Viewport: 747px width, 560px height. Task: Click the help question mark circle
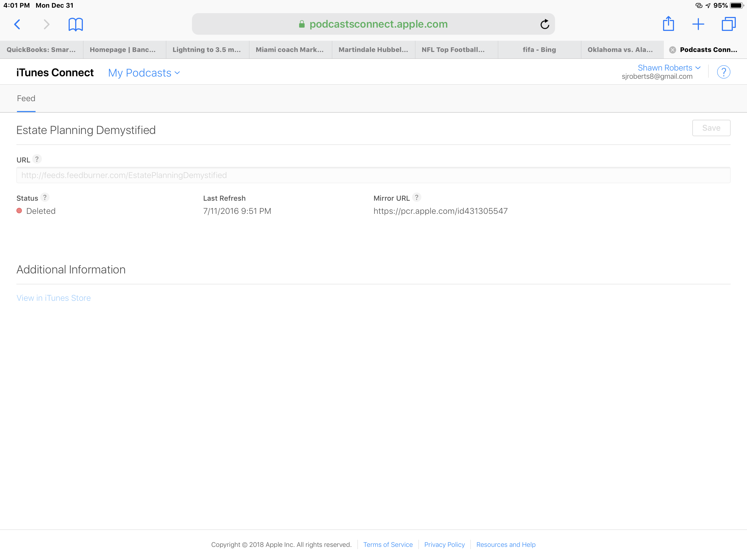[723, 72]
